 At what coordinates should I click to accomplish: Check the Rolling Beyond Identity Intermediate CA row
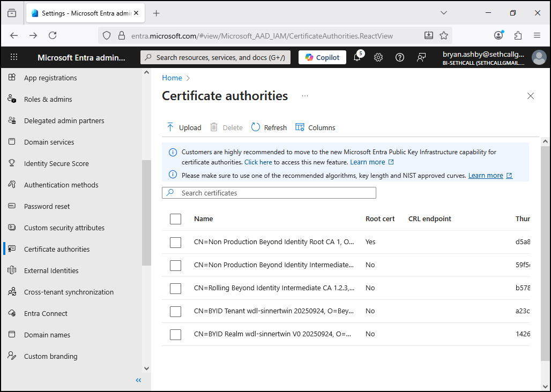click(175, 288)
